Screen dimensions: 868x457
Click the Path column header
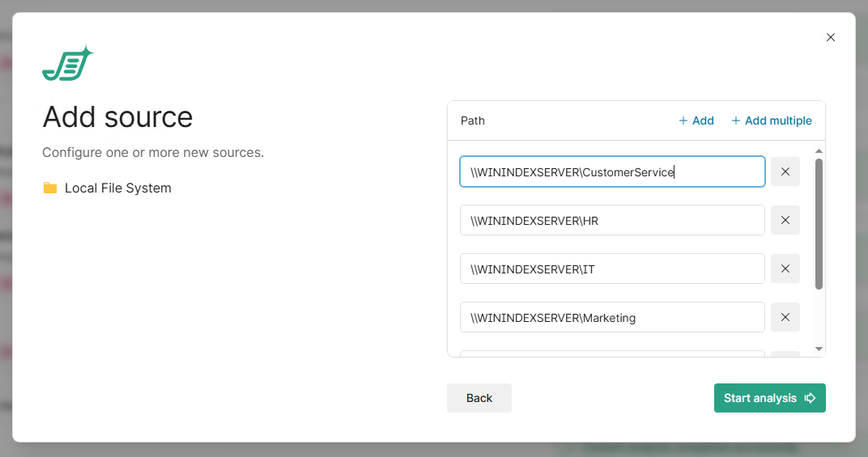(473, 121)
